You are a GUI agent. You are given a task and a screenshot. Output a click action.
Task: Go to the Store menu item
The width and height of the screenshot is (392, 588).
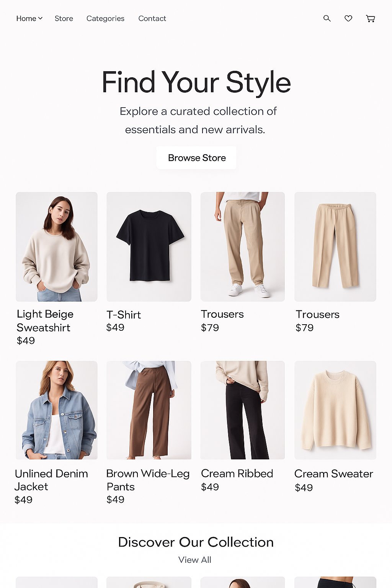tap(64, 18)
